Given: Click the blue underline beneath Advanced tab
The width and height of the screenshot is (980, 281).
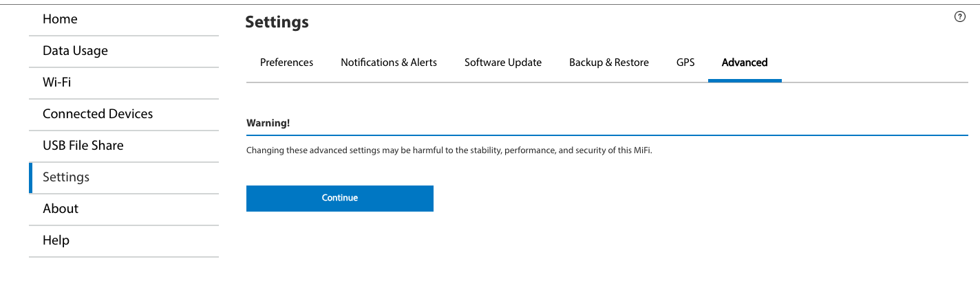Looking at the screenshot, I should pyautogui.click(x=745, y=81).
